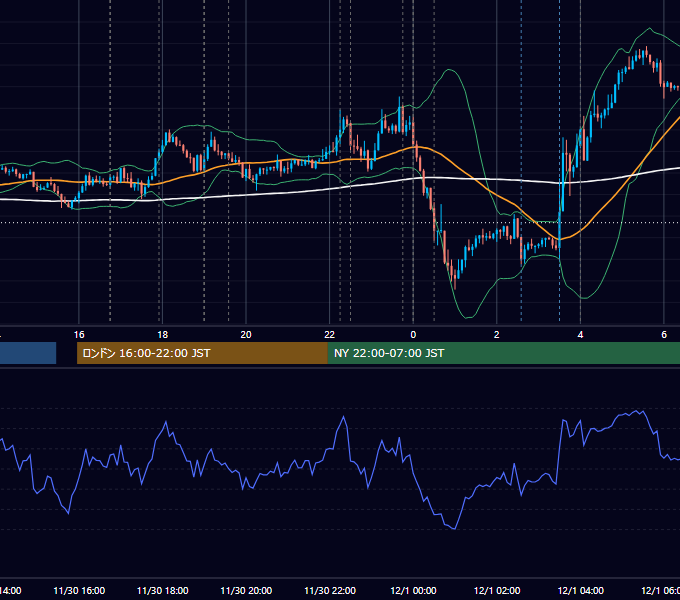Viewport: 680px width, 600px height.
Task: Click the "4" hour label on chart axis
Action: [x=580, y=335]
